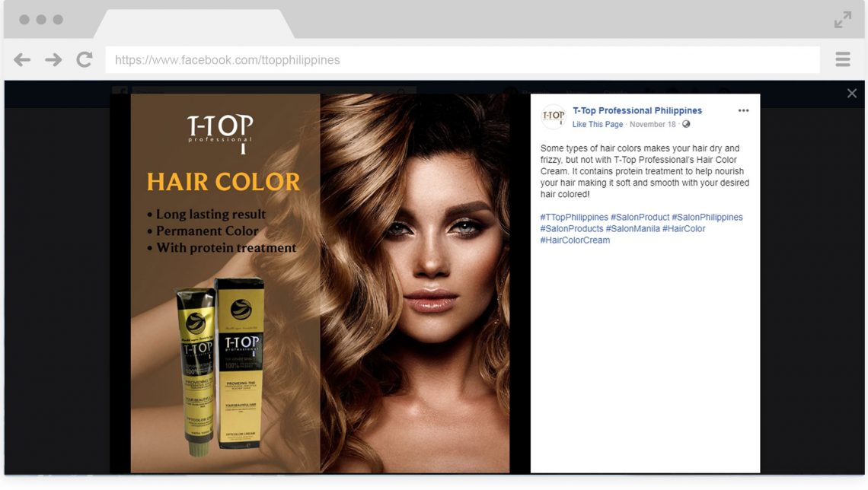Image resolution: width=868 pixels, height=490 pixels.
Task: Click the public audience globe icon
Action: pos(687,124)
